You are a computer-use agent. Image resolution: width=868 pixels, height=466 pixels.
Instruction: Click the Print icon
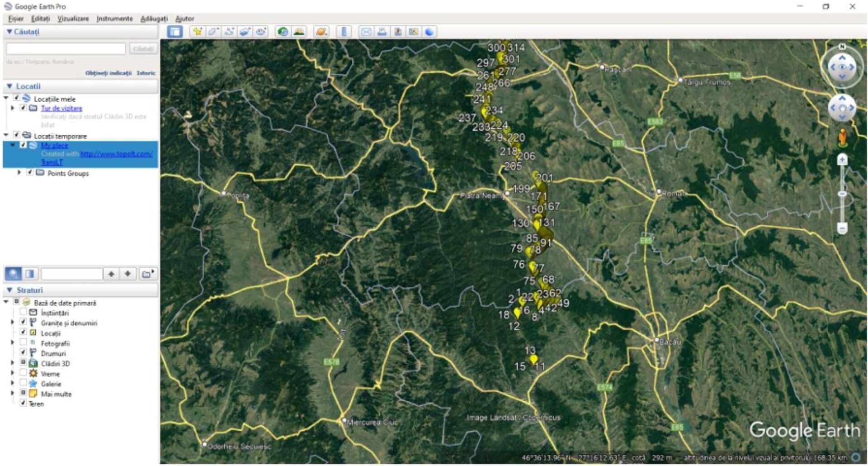[x=382, y=32]
